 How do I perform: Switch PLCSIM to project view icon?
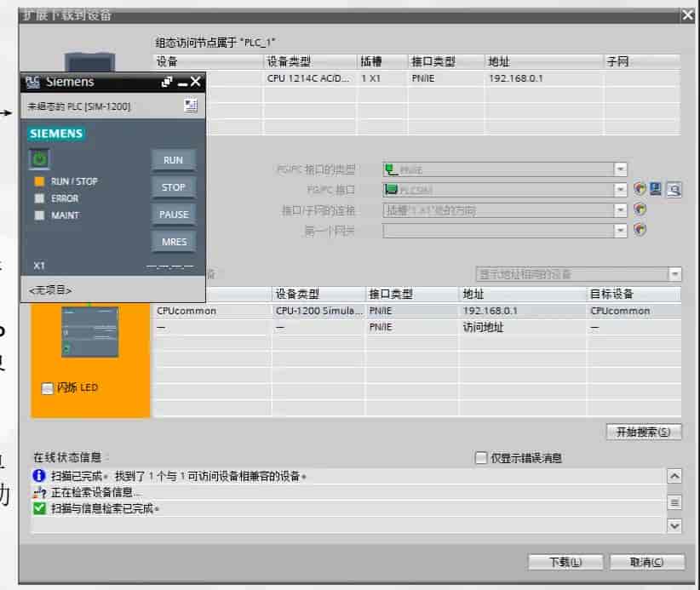[191, 106]
